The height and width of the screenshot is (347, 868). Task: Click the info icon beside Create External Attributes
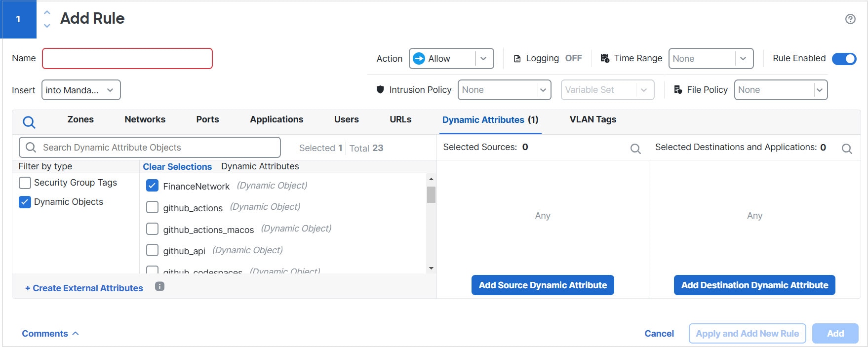pyautogui.click(x=159, y=286)
